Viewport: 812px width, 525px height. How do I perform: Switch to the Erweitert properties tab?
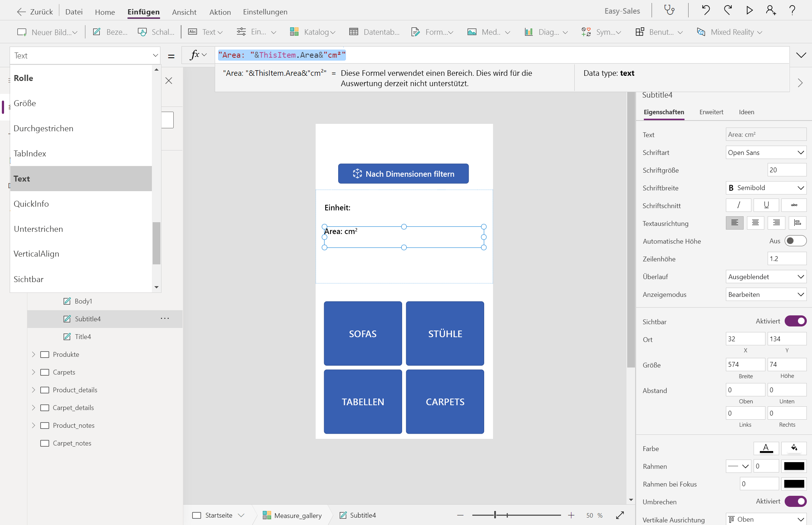711,112
